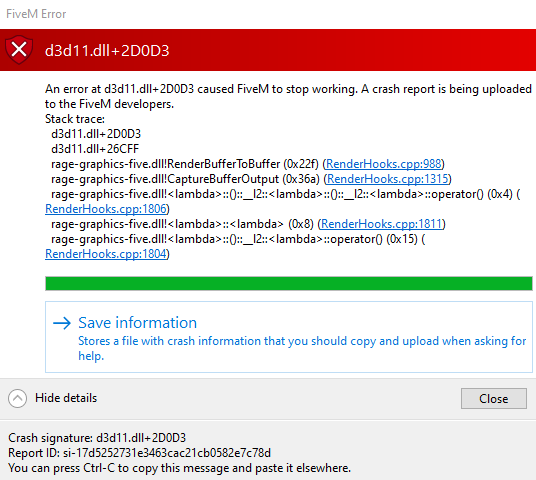The width and height of the screenshot is (536, 480).
Task: Click the Ctrl-C copy hint text
Action: coord(179,468)
